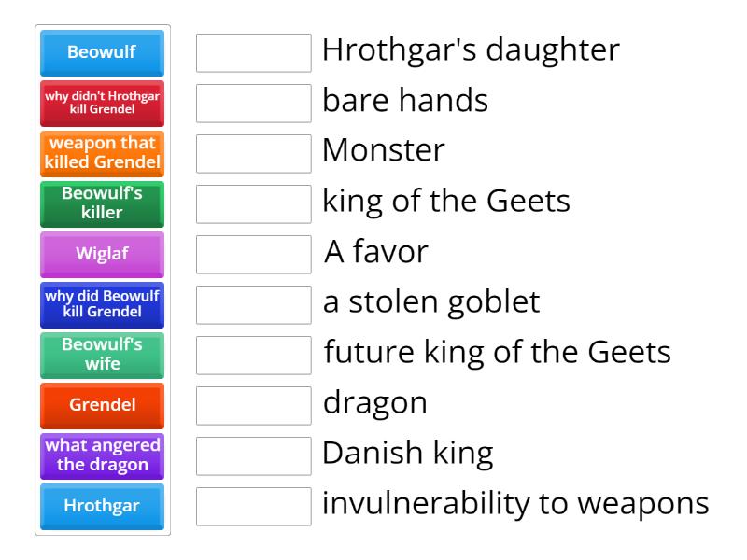The width and height of the screenshot is (747, 560).
Task: Select the Beowulf tile
Action: point(102,53)
